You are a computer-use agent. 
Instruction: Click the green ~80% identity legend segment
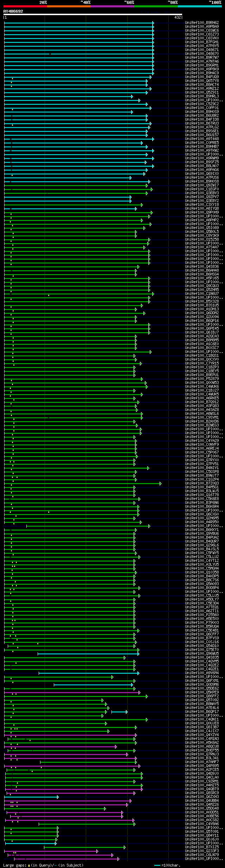[x=156, y=6]
